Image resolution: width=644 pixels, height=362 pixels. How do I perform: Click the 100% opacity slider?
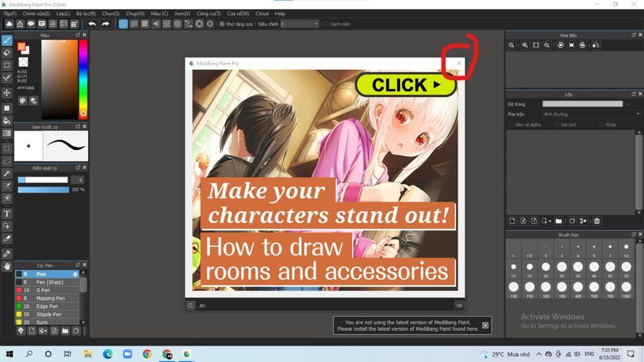[43, 190]
